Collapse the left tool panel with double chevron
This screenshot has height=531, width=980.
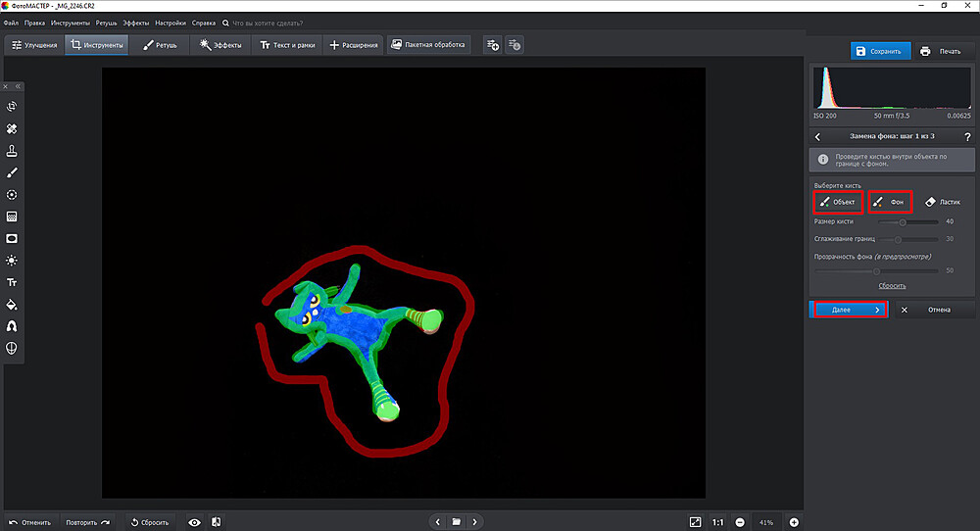pyautogui.click(x=16, y=86)
